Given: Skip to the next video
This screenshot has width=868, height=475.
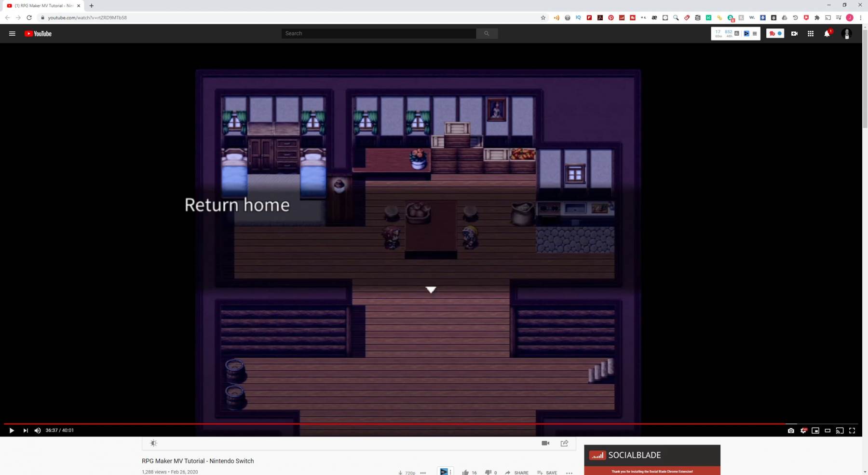Looking at the screenshot, I should [26, 431].
